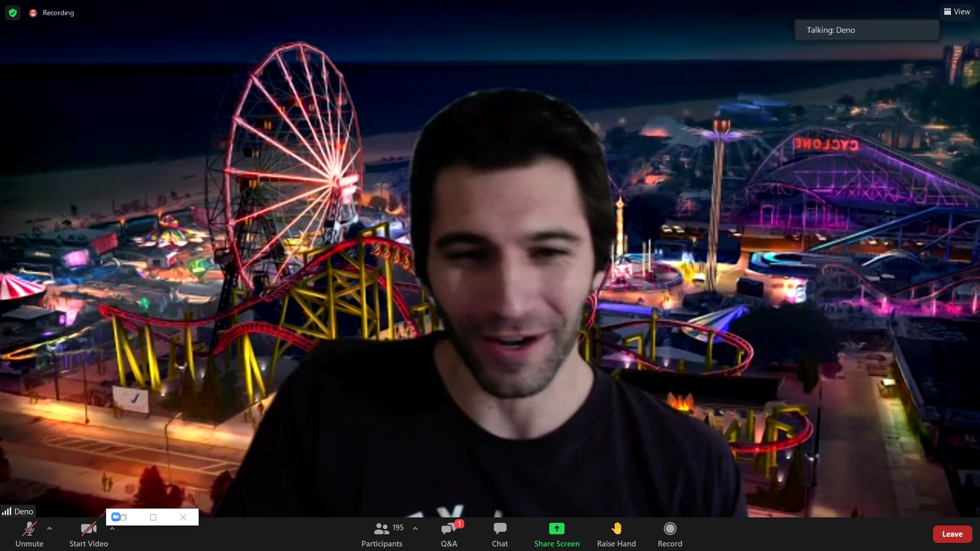Image resolution: width=980 pixels, height=551 pixels.
Task: Click the green encryption shield icon
Action: [13, 13]
